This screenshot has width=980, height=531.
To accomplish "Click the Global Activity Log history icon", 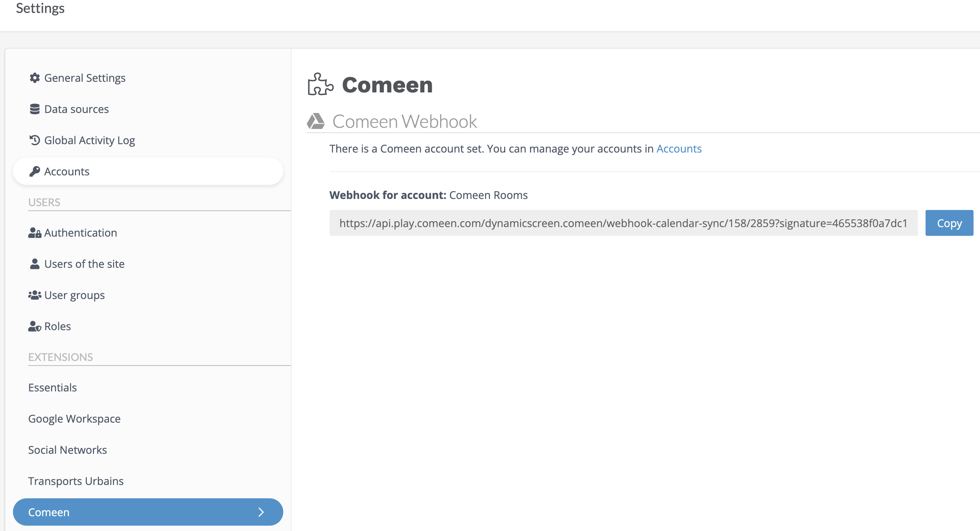I will (x=35, y=140).
